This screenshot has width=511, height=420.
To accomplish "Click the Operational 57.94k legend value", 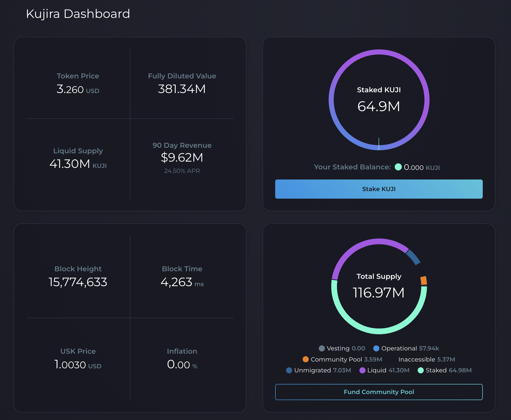I will click(429, 348).
